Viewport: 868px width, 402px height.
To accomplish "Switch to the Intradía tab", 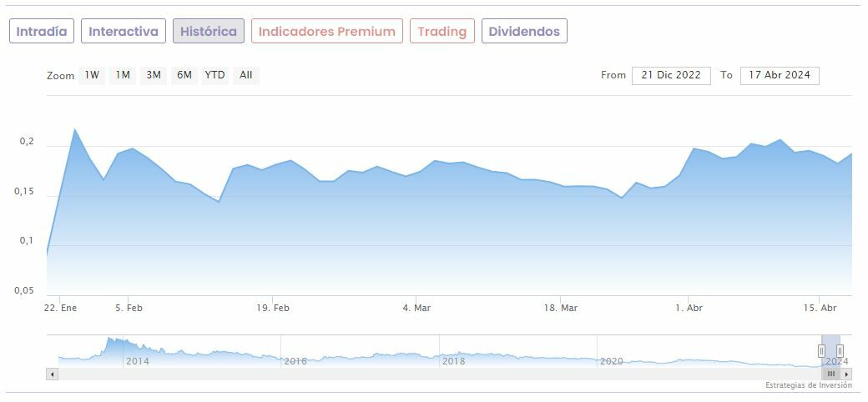I will [x=42, y=32].
